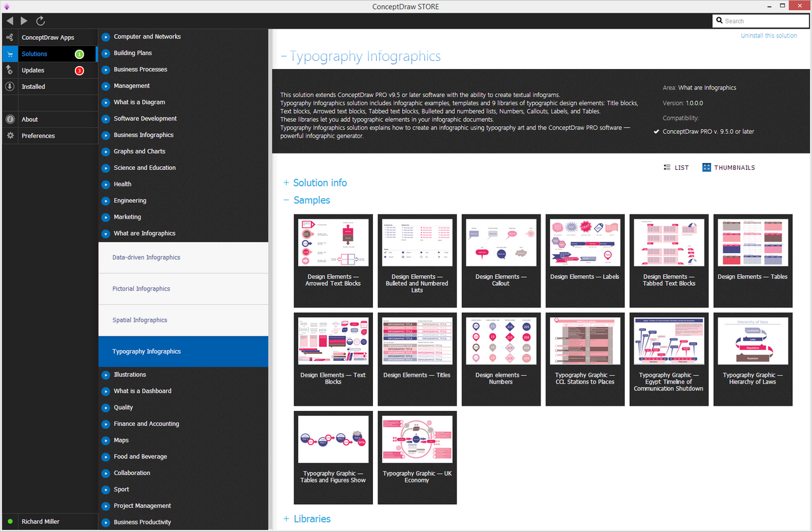Open Design Elements Titles sample
Image resolution: width=812 pixels, height=532 pixels.
[417, 359]
